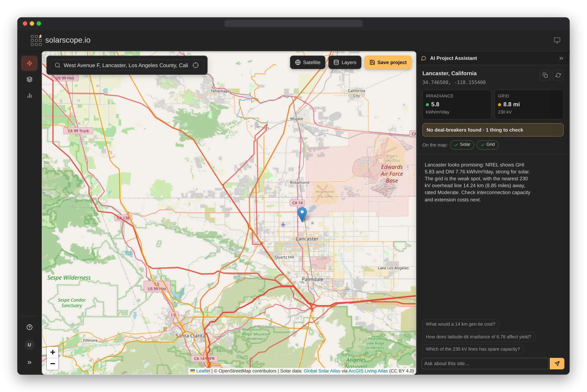Open the 'No deal-breakers found' banner
The height and width of the screenshot is (392, 587).
(493, 130)
